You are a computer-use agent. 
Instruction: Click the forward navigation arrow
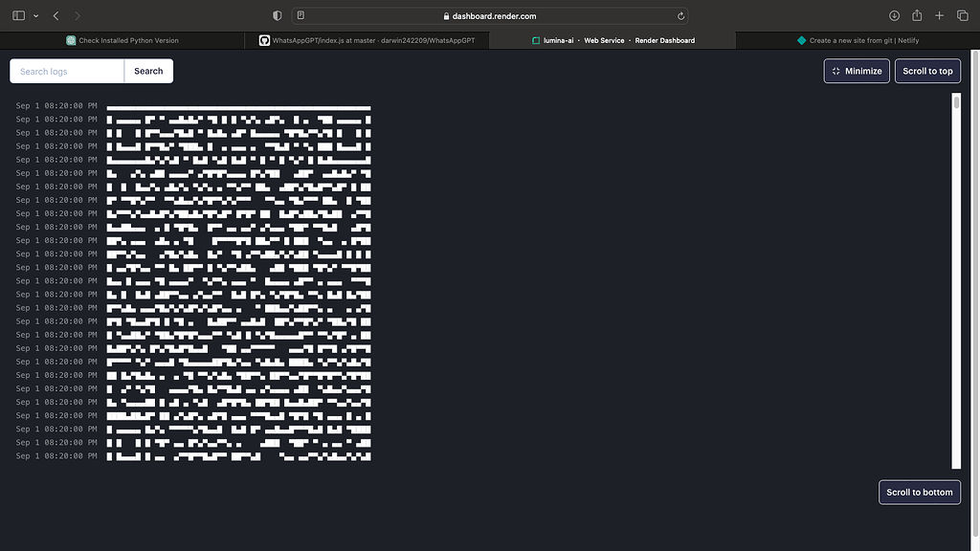[77, 15]
